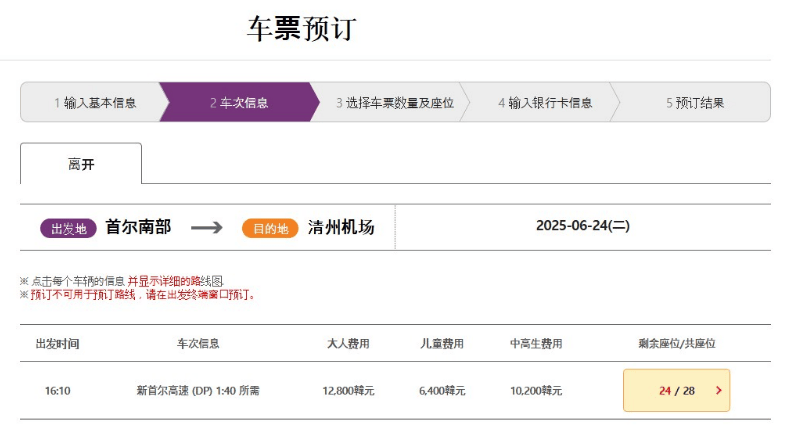Click the red chevron in the seat button
This screenshot has width=786, height=429.
[718, 390]
